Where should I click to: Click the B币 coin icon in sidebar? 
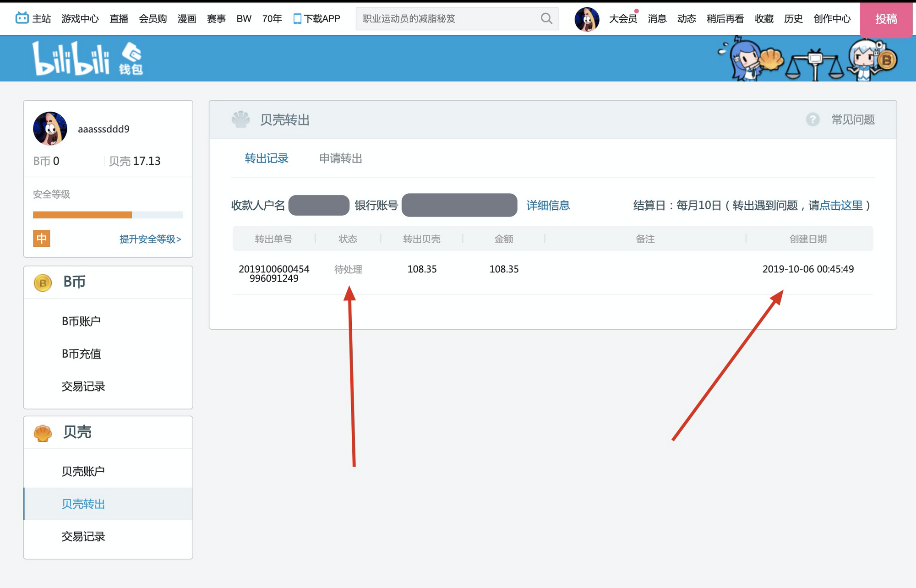pos(42,283)
